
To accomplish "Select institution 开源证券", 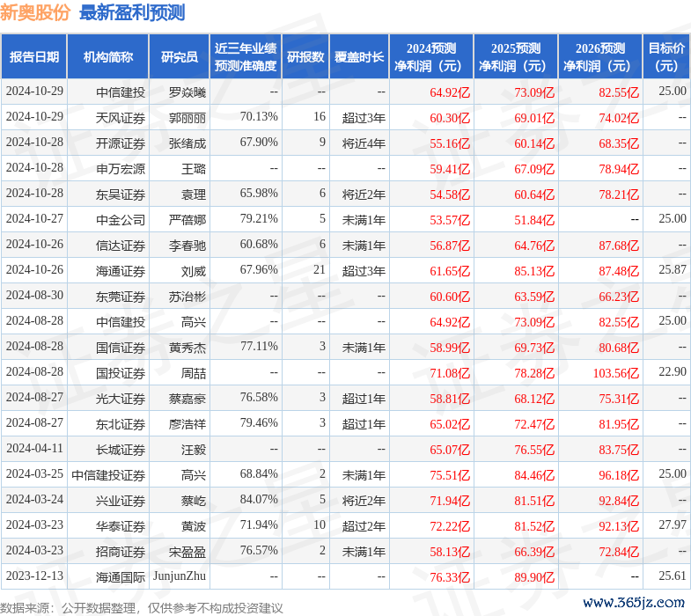I will tap(121, 143).
